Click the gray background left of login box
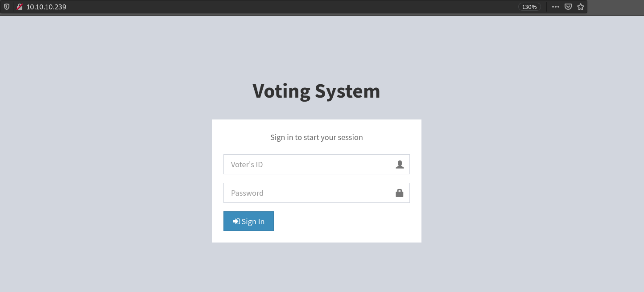 pyautogui.click(x=107, y=178)
